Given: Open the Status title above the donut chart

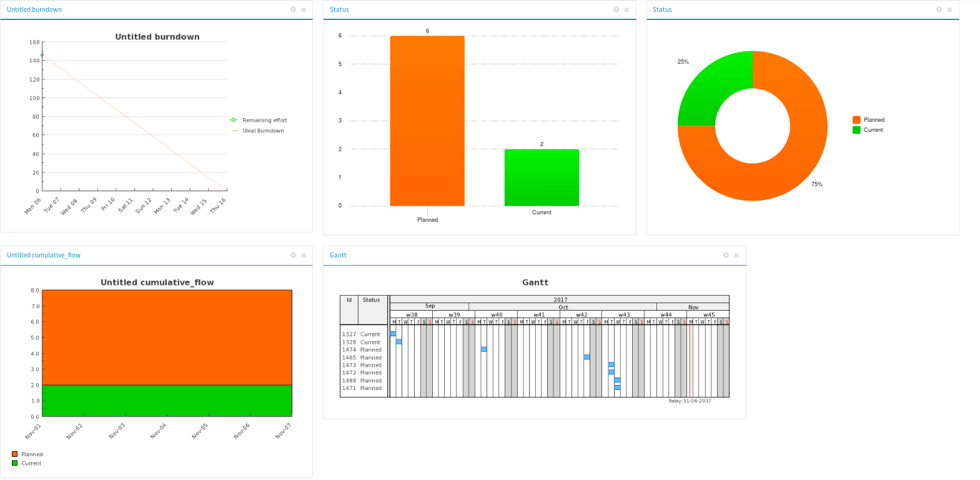Looking at the screenshot, I should (x=662, y=9).
